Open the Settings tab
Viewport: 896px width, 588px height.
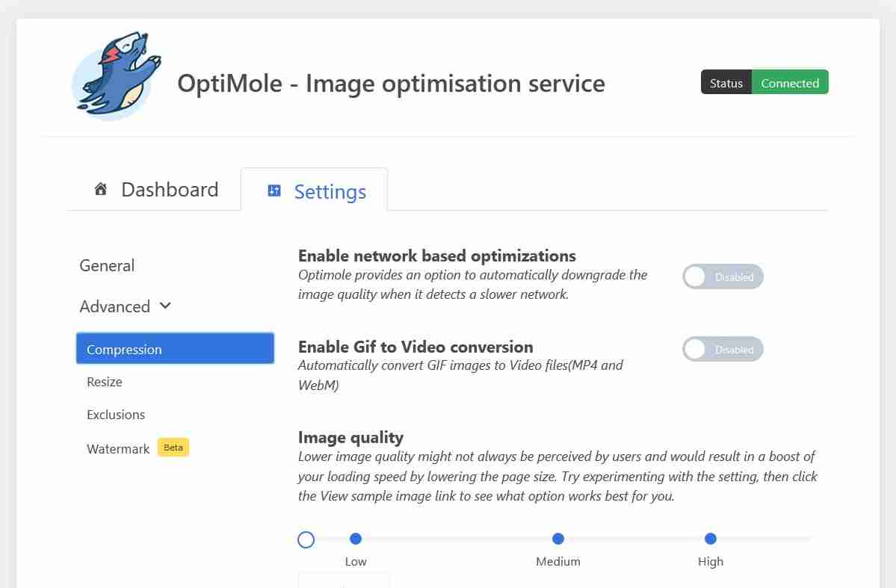330,191
